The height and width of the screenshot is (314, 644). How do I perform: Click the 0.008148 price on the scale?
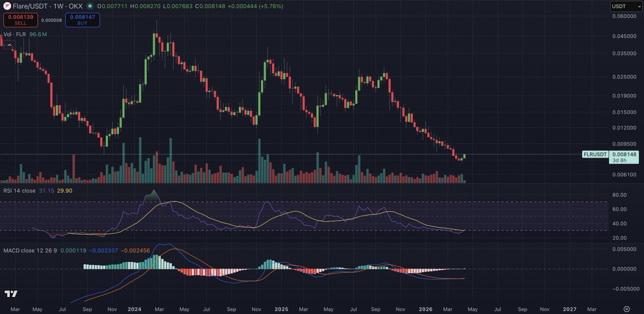pos(624,154)
